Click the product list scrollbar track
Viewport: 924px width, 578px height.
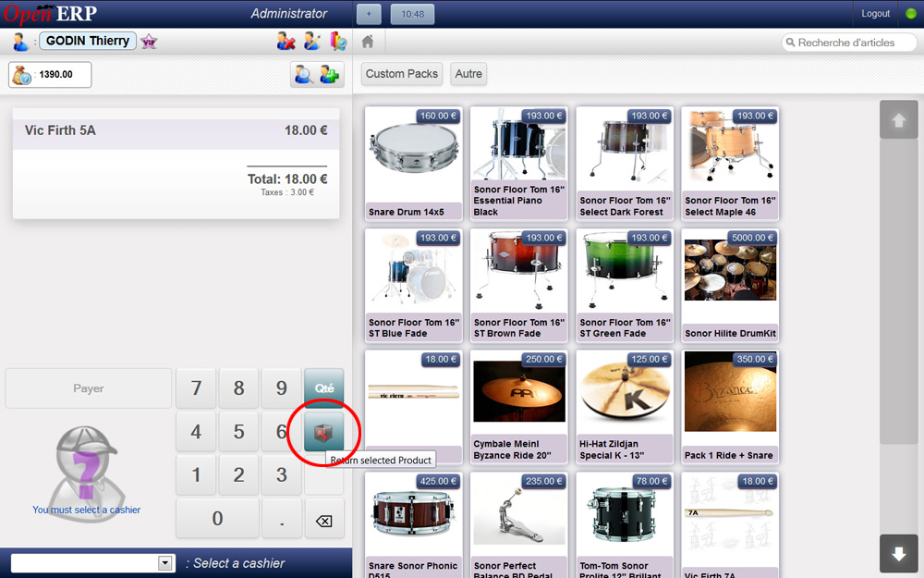coord(899,337)
